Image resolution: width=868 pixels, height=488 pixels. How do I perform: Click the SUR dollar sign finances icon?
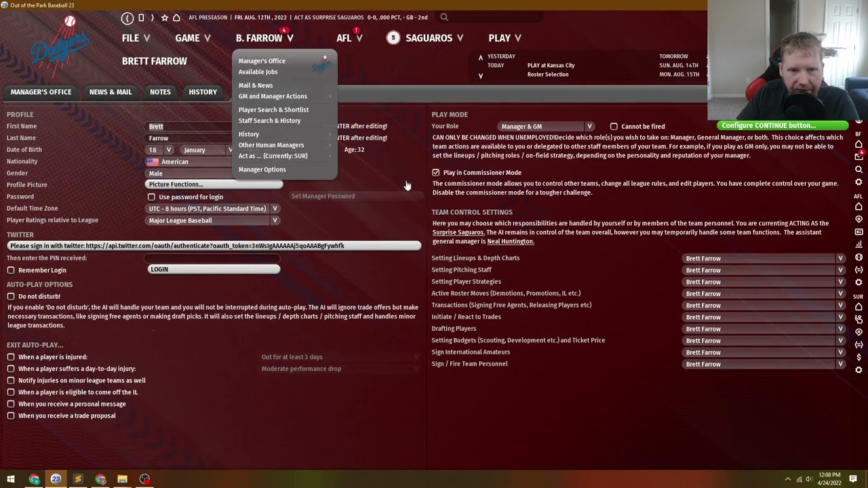click(859, 357)
